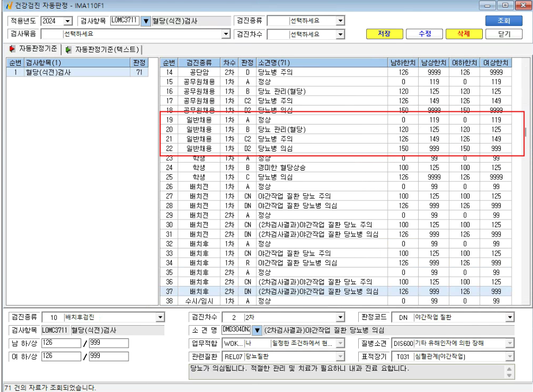The image size is (533, 392).
Task: Click the 수정 button
Action: coord(424,33)
